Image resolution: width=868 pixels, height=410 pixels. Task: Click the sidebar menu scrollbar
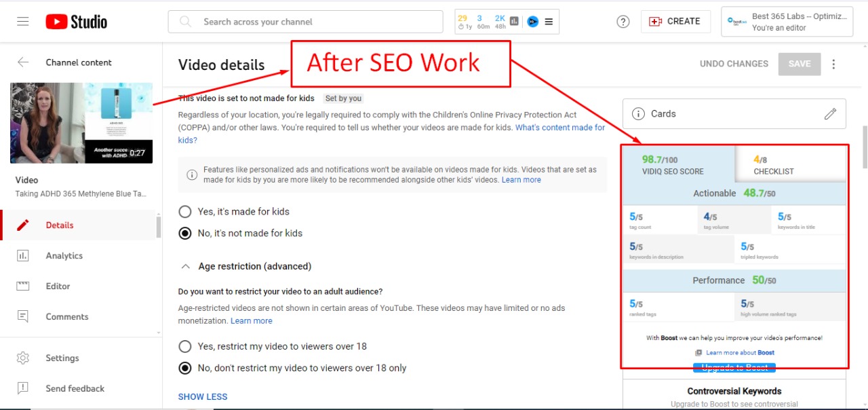[159, 226]
